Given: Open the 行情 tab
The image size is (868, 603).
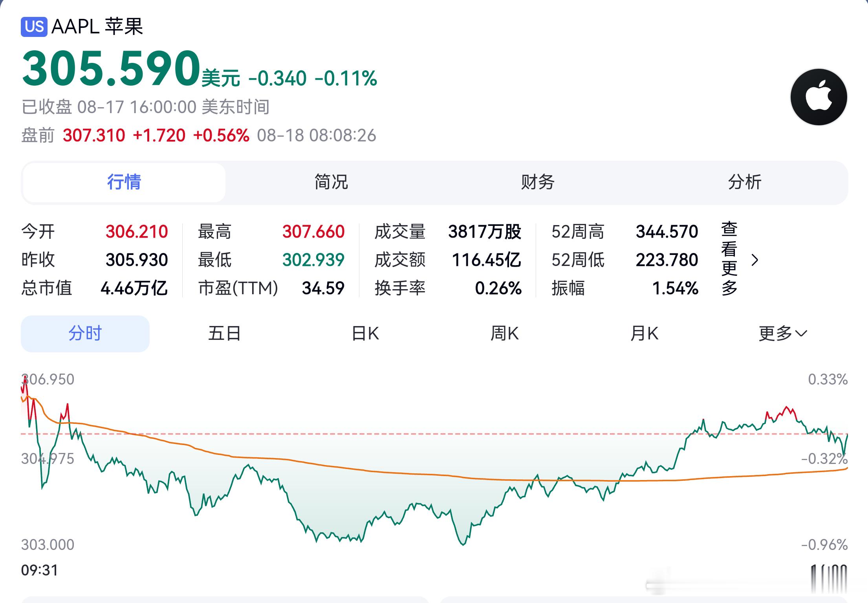Looking at the screenshot, I should (124, 182).
